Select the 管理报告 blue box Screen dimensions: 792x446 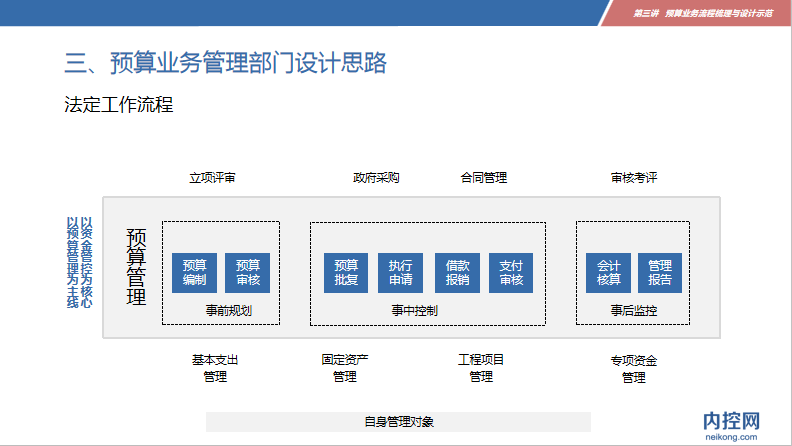click(660, 272)
